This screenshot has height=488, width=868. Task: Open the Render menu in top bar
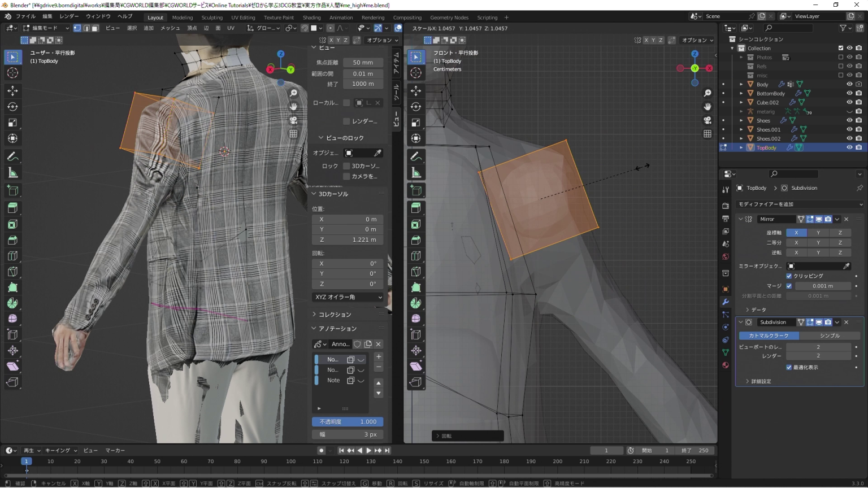point(69,16)
